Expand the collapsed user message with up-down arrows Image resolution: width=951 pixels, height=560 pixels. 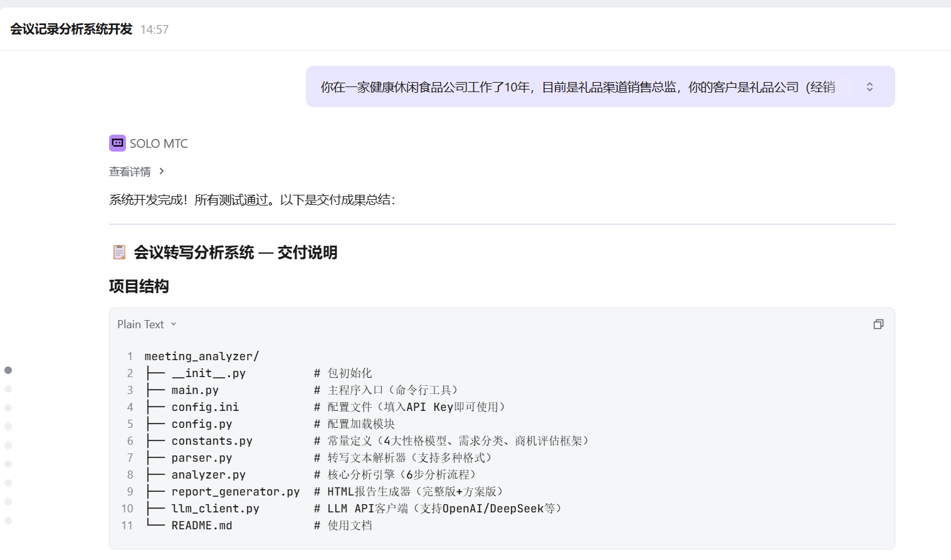coord(870,87)
